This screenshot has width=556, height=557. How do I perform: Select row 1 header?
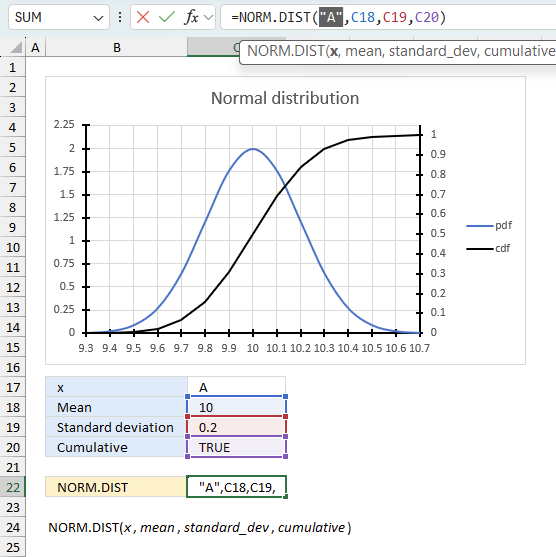pyautogui.click(x=13, y=67)
